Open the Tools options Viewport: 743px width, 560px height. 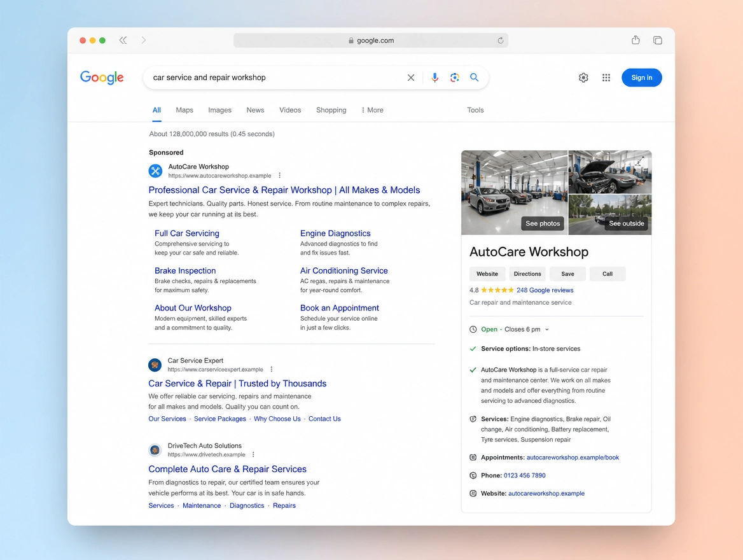475,110
